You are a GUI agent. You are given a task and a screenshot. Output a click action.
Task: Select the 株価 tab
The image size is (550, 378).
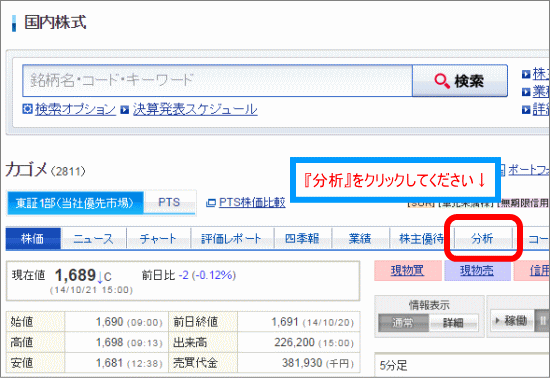tap(33, 238)
